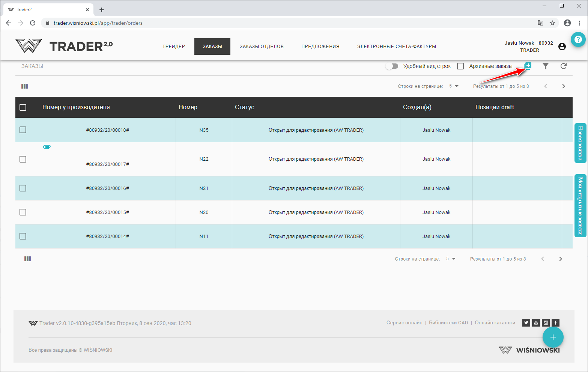Image resolution: width=588 pixels, height=372 pixels.
Task: Click the add new order plus icon
Action: (528, 66)
